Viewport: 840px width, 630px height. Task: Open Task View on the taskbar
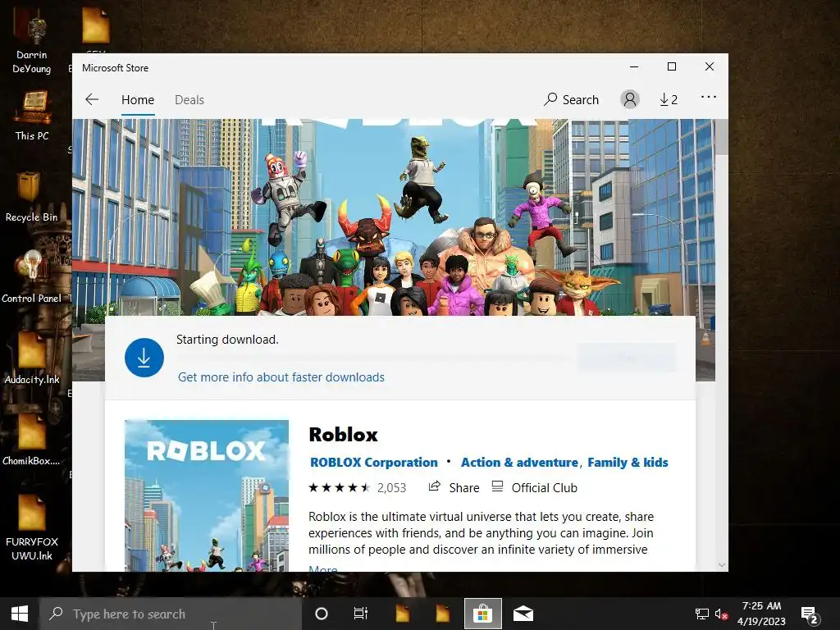(x=361, y=614)
